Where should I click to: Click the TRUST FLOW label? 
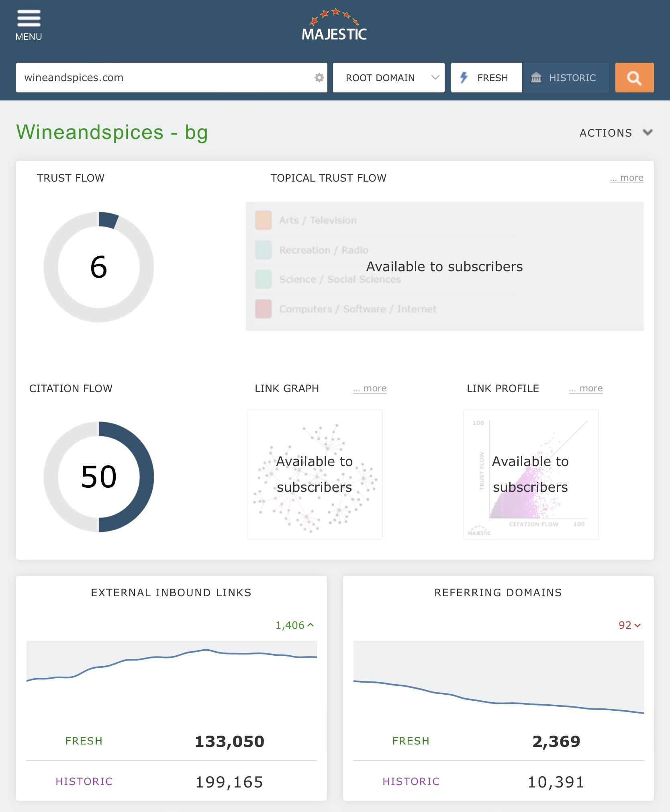(71, 178)
